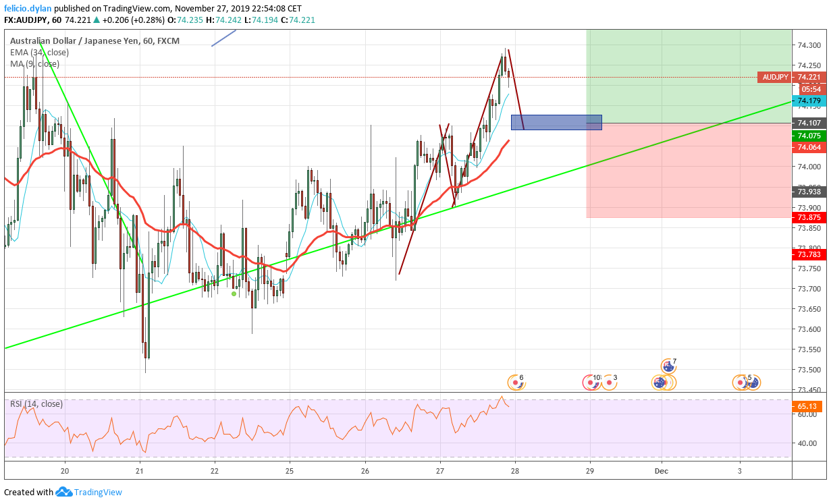Click the economic event icon numbered 10

(x=592, y=383)
